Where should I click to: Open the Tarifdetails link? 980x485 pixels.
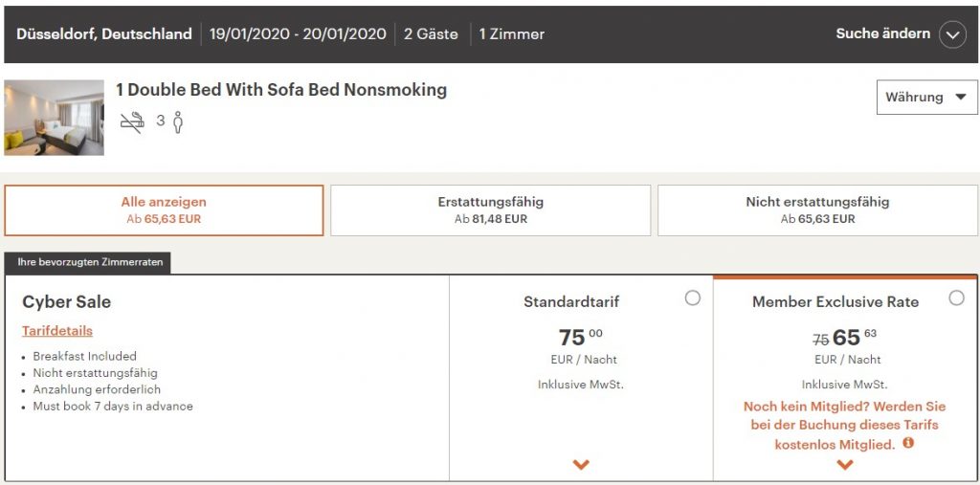57,331
